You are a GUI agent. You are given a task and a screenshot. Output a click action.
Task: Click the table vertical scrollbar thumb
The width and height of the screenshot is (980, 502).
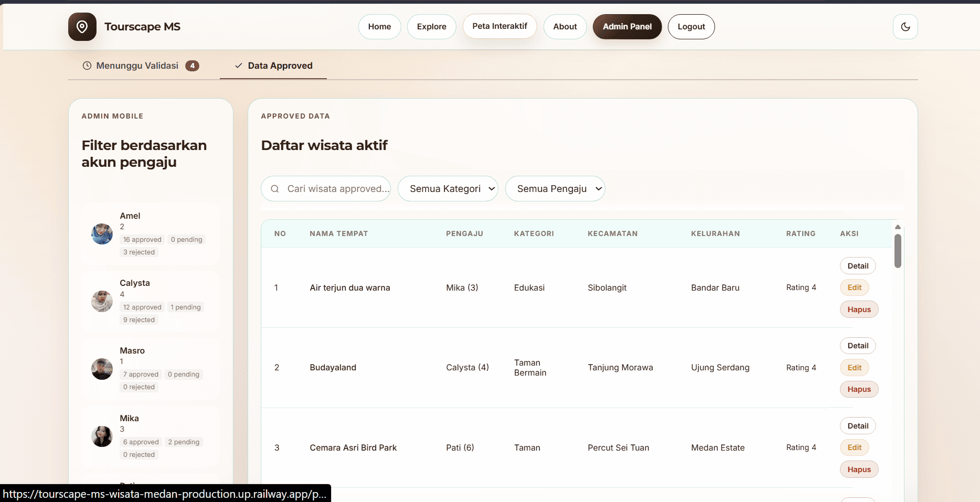[x=898, y=251]
